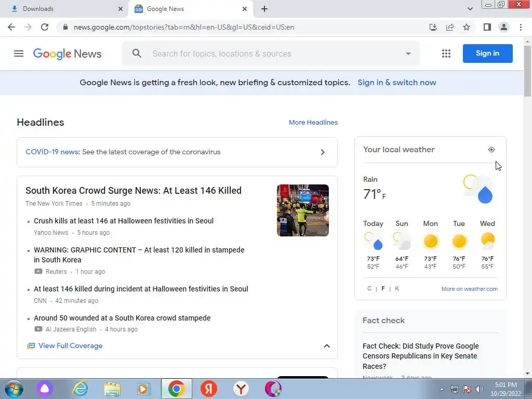Open the Chrome profile avatar

(504, 27)
